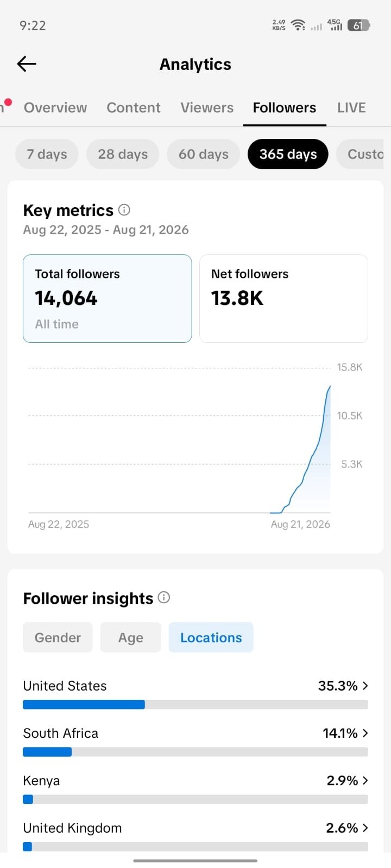The image size is (391, 868).
Task: Tap the battery indicator icon
Action: click(358, 25)
